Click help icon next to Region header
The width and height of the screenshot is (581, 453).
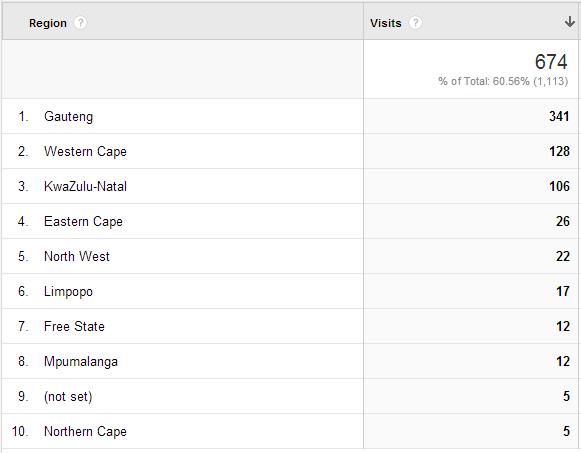coord(80,23)
